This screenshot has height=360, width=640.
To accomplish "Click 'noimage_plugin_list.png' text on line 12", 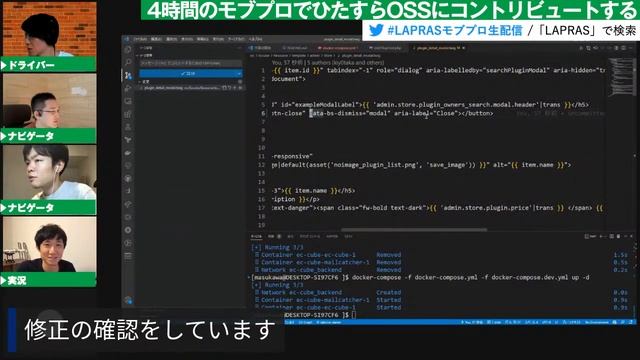I will click(377, 165).
